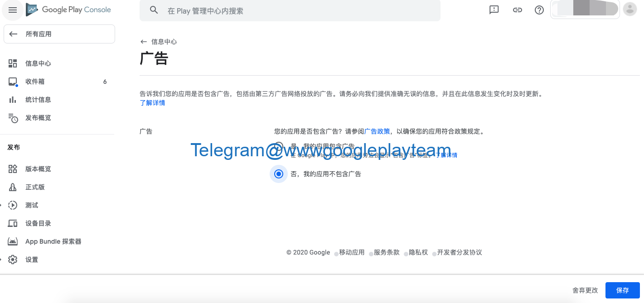Open 版本概览 in the sidebar
644x303 pixels.
(x=38, y=169)
